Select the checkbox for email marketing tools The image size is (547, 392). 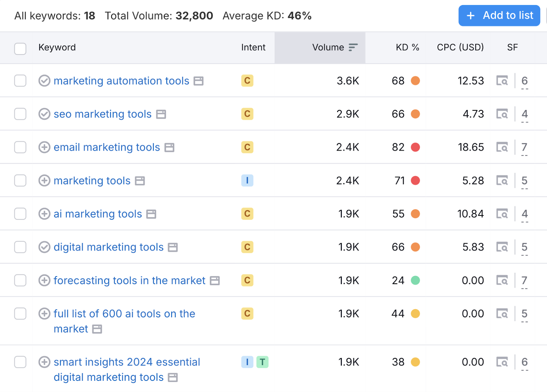tap(20, 147)
